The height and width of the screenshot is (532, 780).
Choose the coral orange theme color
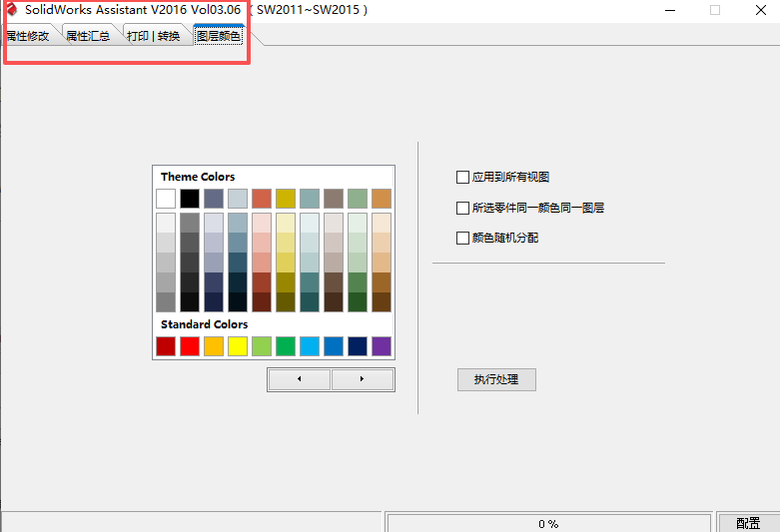(x=261, y=199)
